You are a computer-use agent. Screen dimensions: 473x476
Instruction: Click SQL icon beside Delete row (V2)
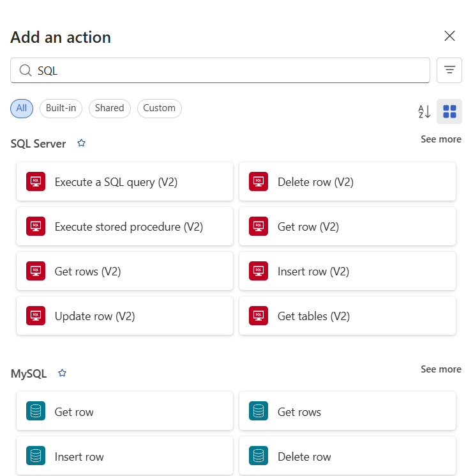pos(259,181)
